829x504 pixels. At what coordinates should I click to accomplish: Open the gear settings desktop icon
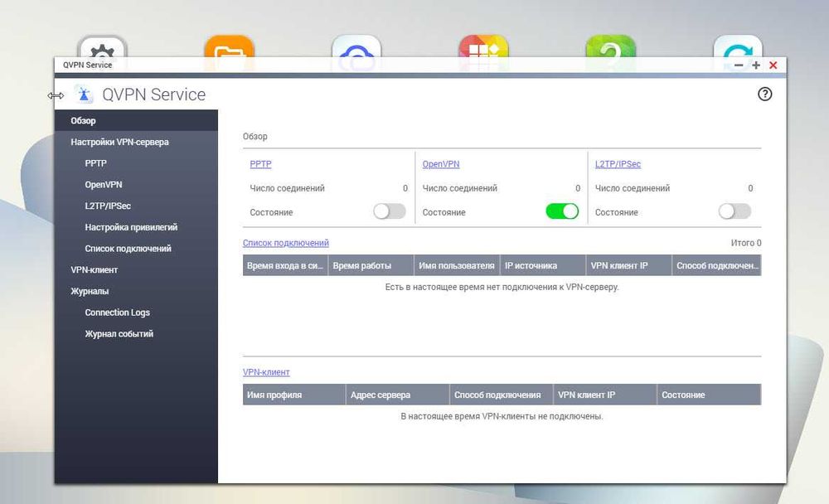[103, 46]
